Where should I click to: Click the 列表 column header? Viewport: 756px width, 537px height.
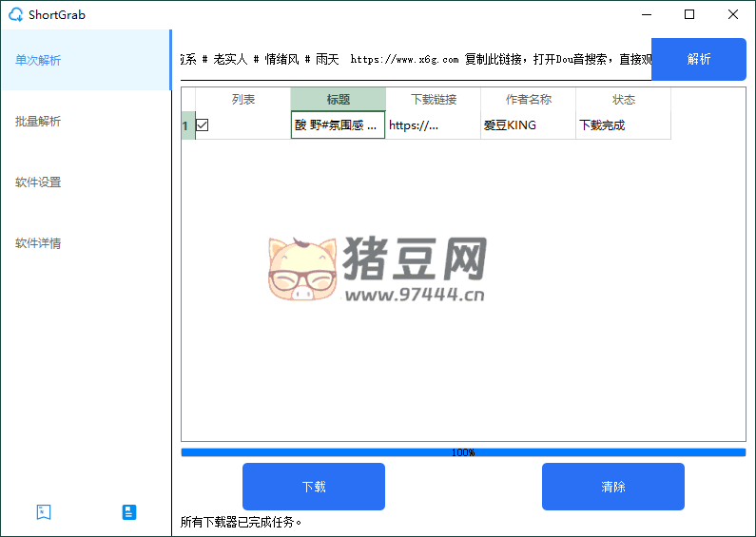coord(243,99)
